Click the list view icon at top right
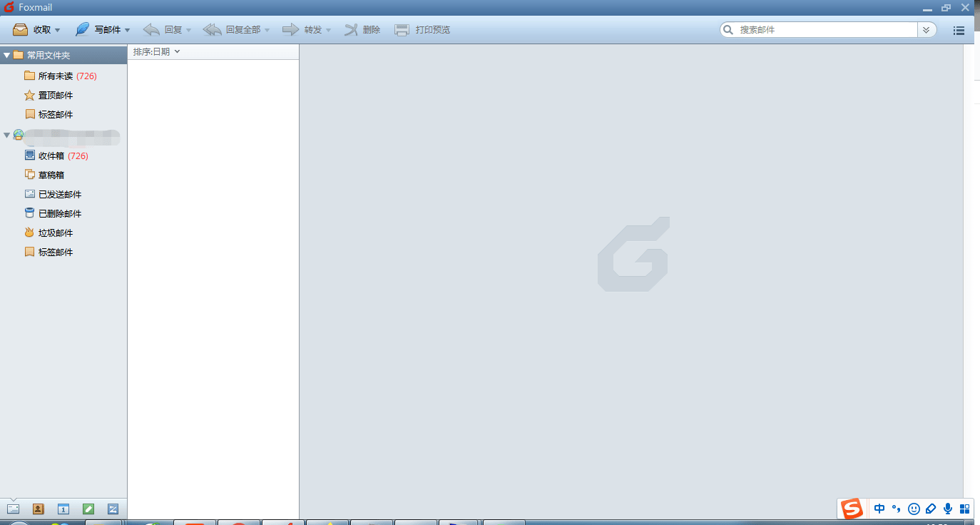Image resolution: width=980 pixels, height=525 pixels. click(x=959, y=30)
